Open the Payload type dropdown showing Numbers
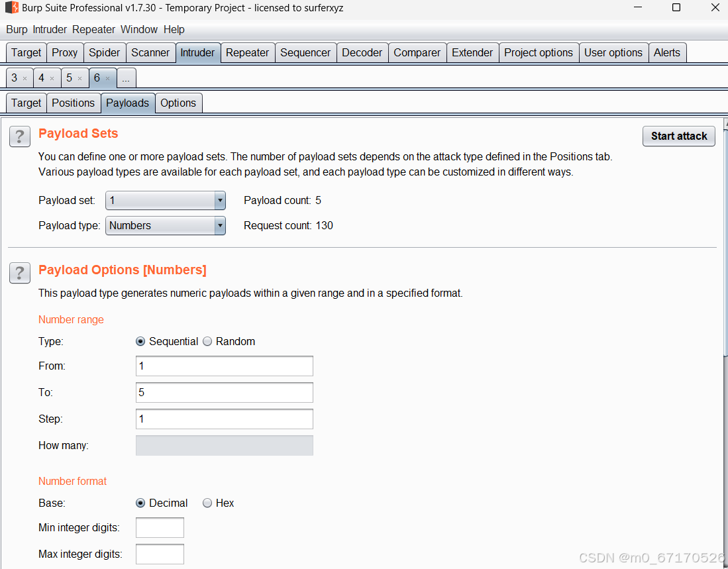728x569 pixels. (166, 226)
